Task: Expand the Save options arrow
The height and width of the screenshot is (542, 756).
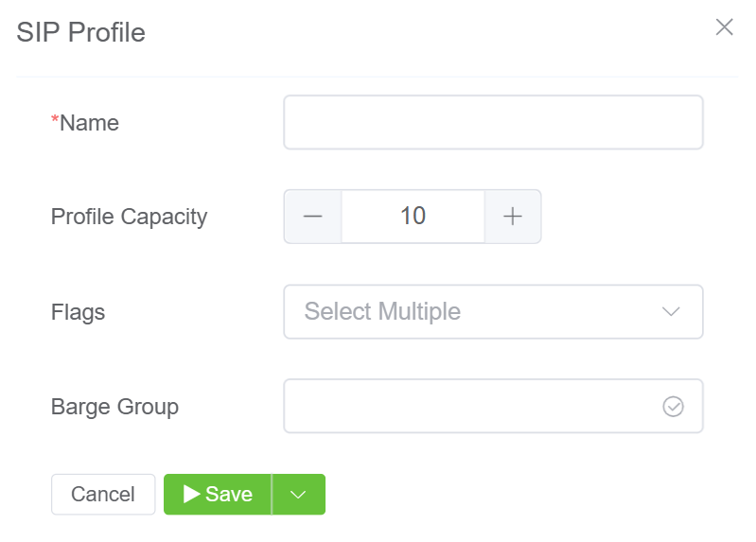Action: pos(299,495)
